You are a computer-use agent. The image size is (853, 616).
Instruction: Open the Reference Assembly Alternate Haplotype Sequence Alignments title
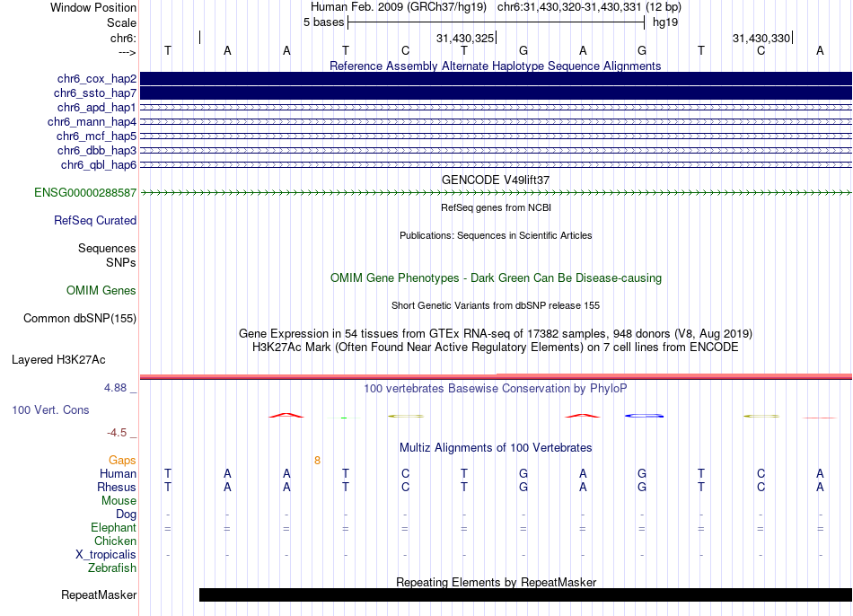(x=496, y=66)
